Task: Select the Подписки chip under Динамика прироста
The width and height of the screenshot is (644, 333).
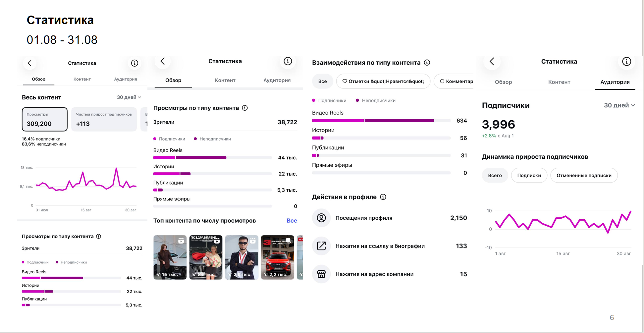Action: 529,175
